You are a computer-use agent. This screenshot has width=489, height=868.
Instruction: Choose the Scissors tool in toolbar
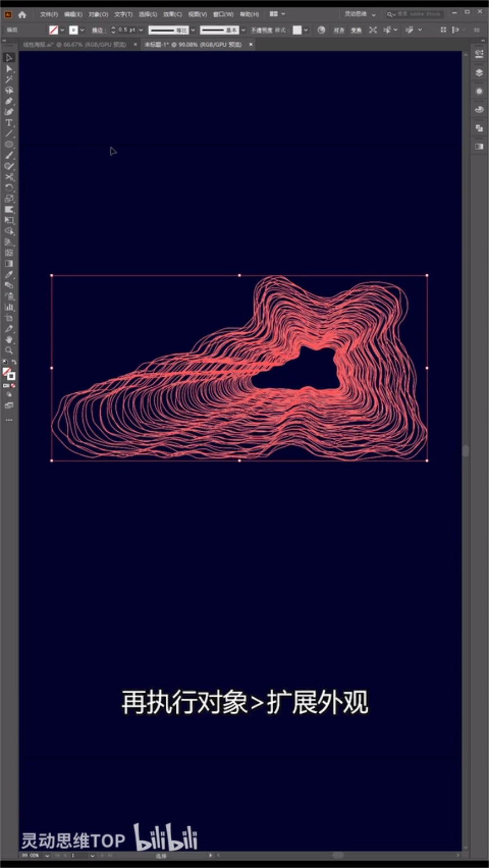pyautogui.click(x=9, y=177)
